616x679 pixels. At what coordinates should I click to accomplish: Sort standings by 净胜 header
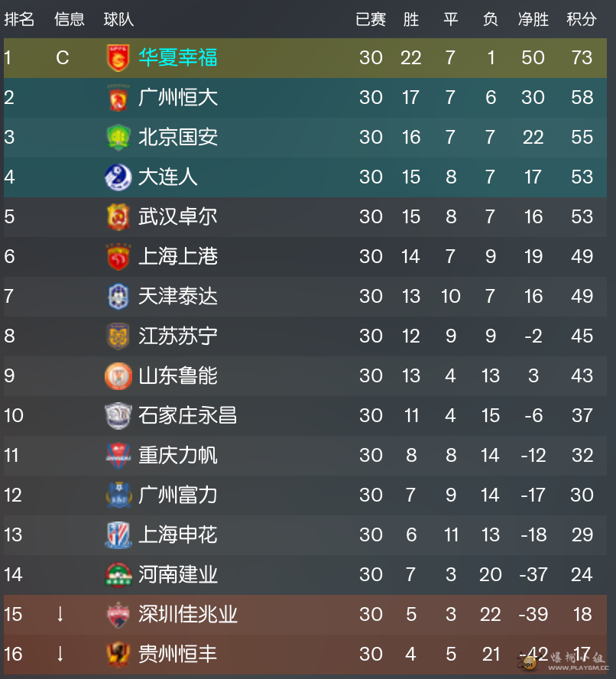[533, 19]
